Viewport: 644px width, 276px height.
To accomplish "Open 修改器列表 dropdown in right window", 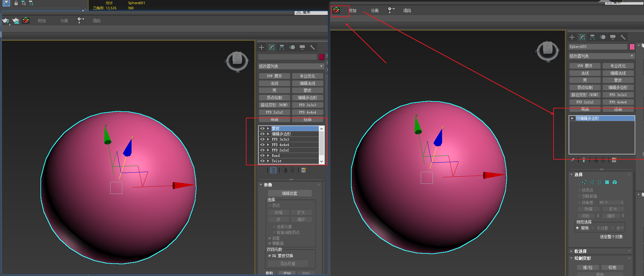I will [602, 56].
